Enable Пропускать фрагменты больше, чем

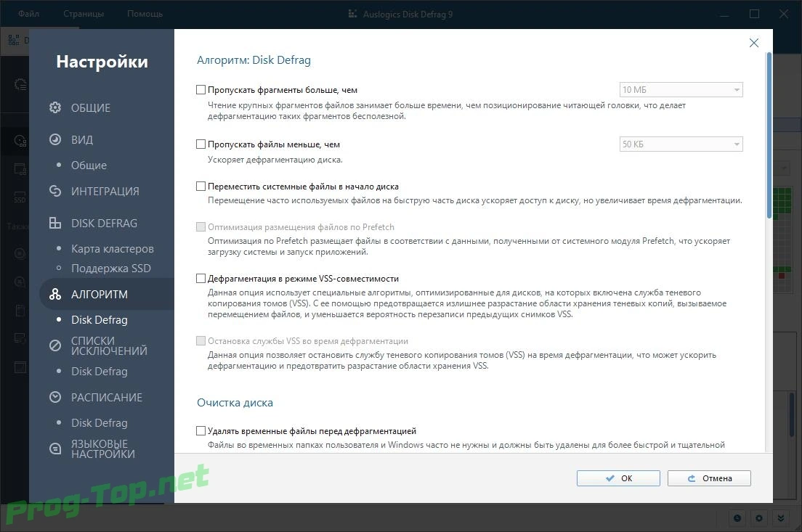(201, 90)
